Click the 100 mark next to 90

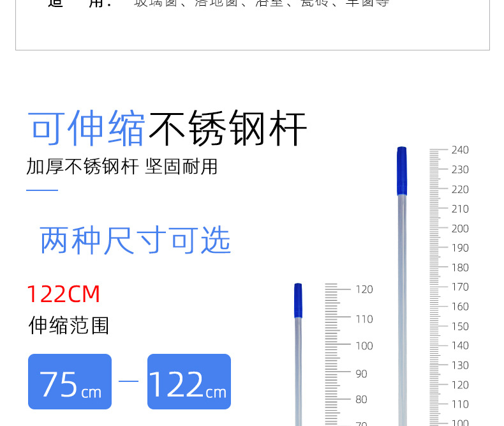[x=364, y=346]
